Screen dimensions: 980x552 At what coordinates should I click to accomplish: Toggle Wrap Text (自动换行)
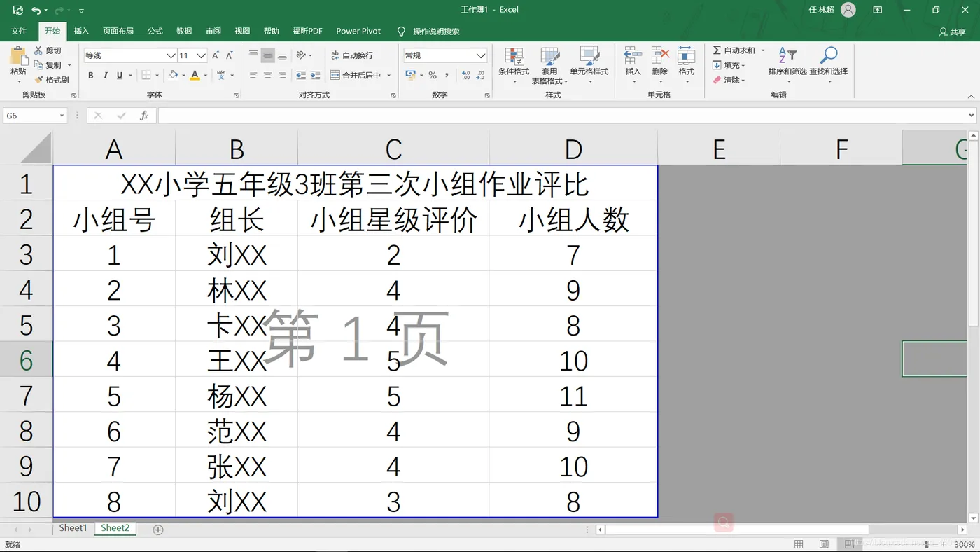[352, 55]
